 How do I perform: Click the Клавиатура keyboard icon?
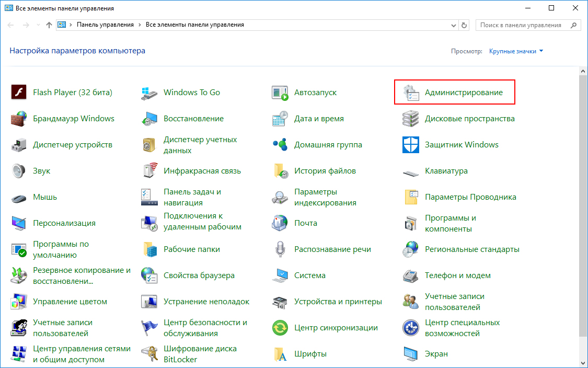coord(411,171)
